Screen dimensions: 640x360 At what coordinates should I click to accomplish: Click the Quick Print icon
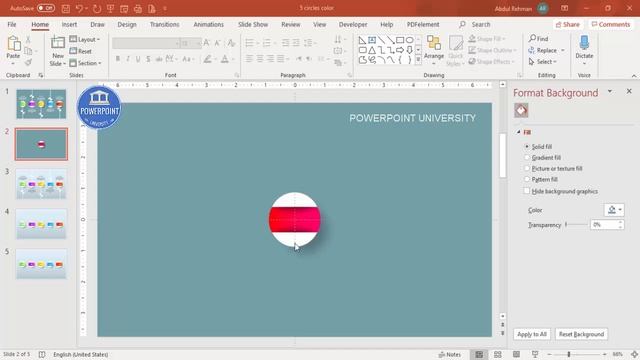[138, 8]
